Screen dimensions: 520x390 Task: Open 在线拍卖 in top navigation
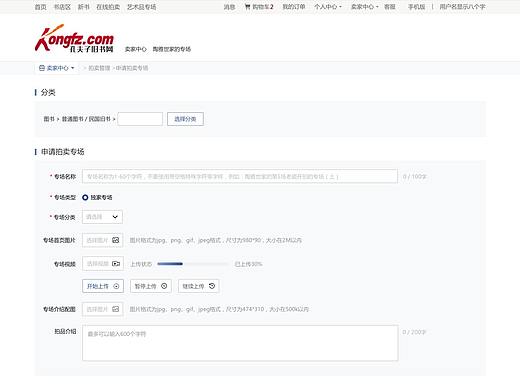tap(108, 7)
